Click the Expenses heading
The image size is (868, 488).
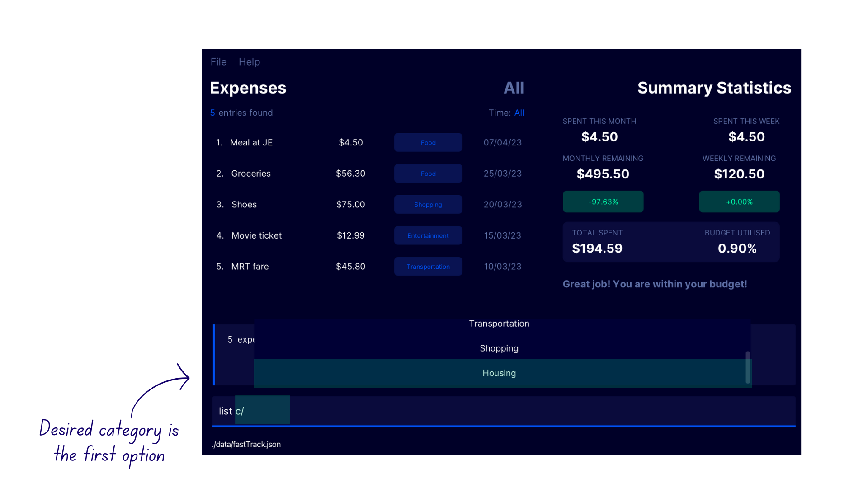click(x=248, y=88)
